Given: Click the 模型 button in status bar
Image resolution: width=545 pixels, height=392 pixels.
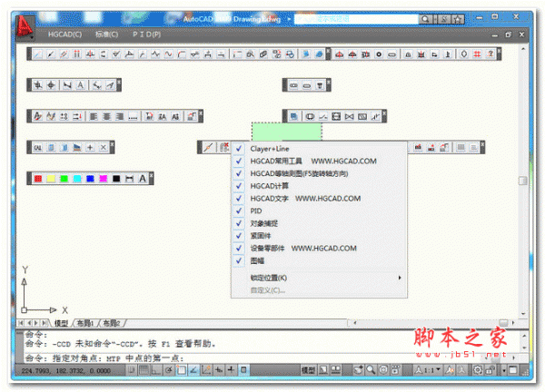Looking at the screenshot, I should (x=308, y=370).
